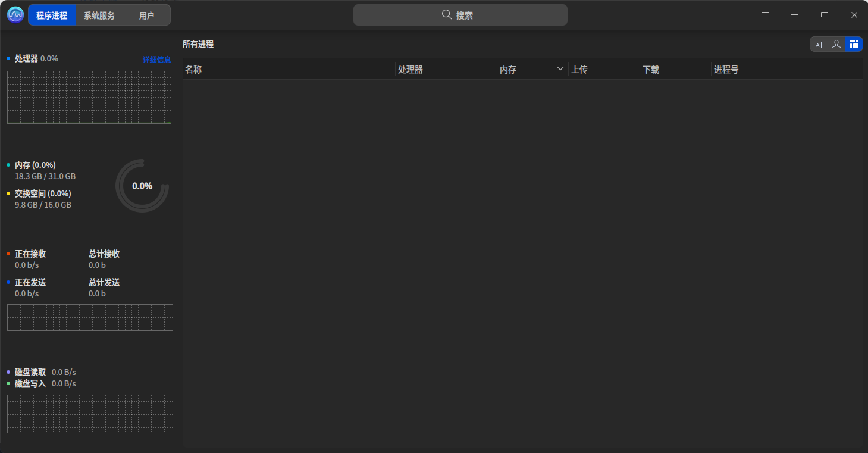Click the disk read/write graph

point(90,414)
